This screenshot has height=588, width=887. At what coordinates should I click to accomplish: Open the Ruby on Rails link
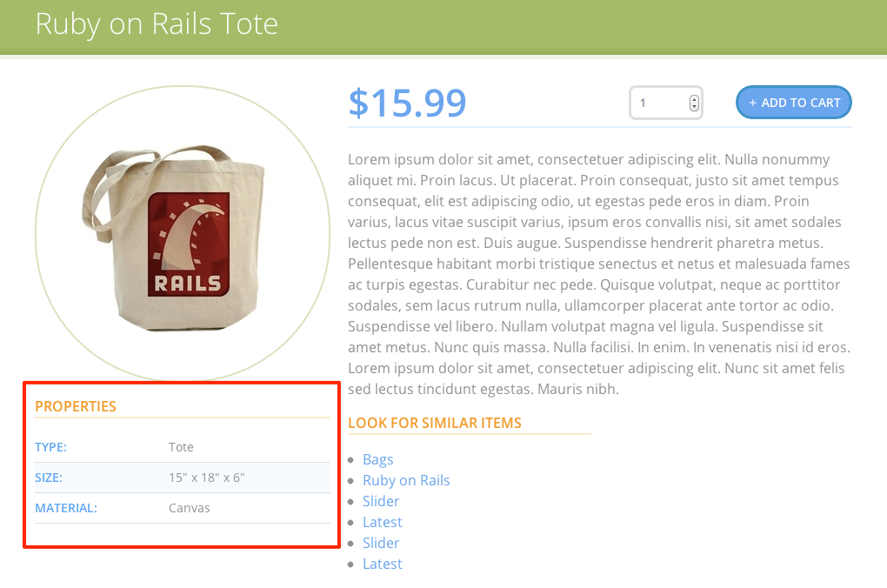coord(406,480)
